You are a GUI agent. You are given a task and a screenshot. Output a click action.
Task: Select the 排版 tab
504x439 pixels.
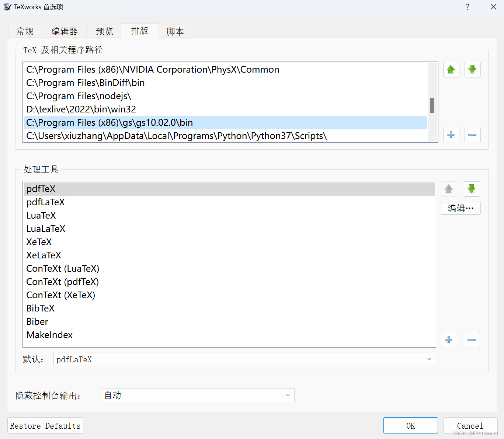(140, 31)
